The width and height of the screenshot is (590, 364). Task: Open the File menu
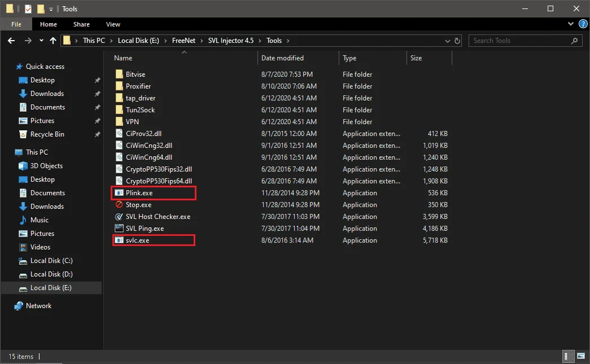point(16,24)
